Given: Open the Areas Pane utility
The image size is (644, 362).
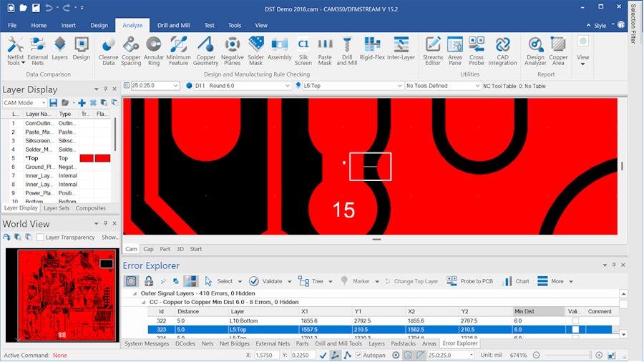Looking at the screenshot, I should (x=454, y=51).
